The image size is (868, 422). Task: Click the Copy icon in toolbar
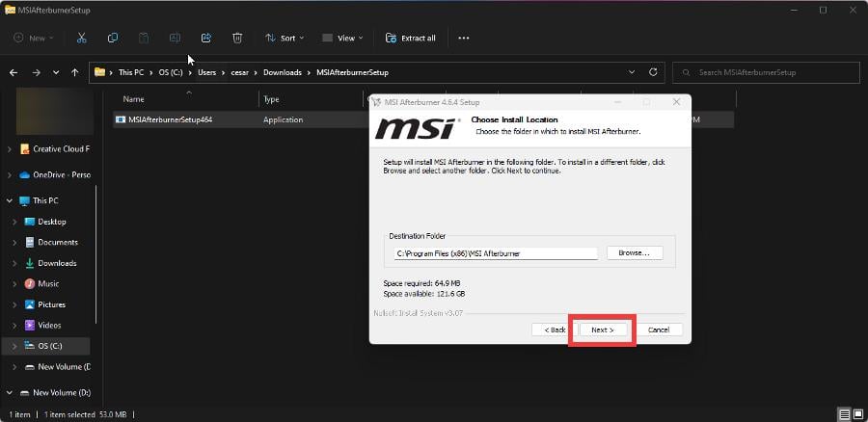click(113, 39)
